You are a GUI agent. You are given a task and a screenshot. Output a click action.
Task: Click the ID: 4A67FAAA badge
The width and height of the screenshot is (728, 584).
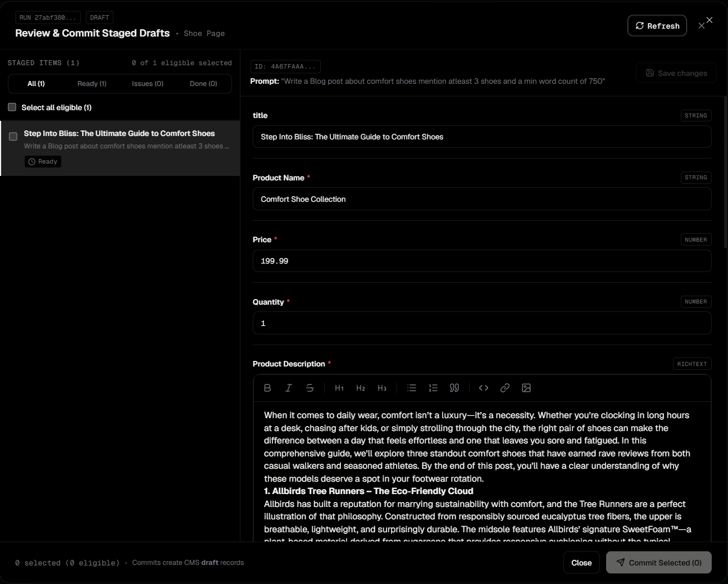pyautogui.click(x=285, y=66)
